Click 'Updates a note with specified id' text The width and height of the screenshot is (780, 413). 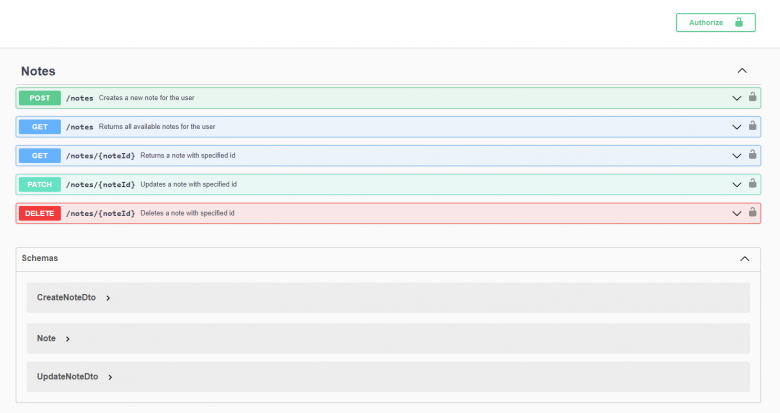[x=189, y=184]
